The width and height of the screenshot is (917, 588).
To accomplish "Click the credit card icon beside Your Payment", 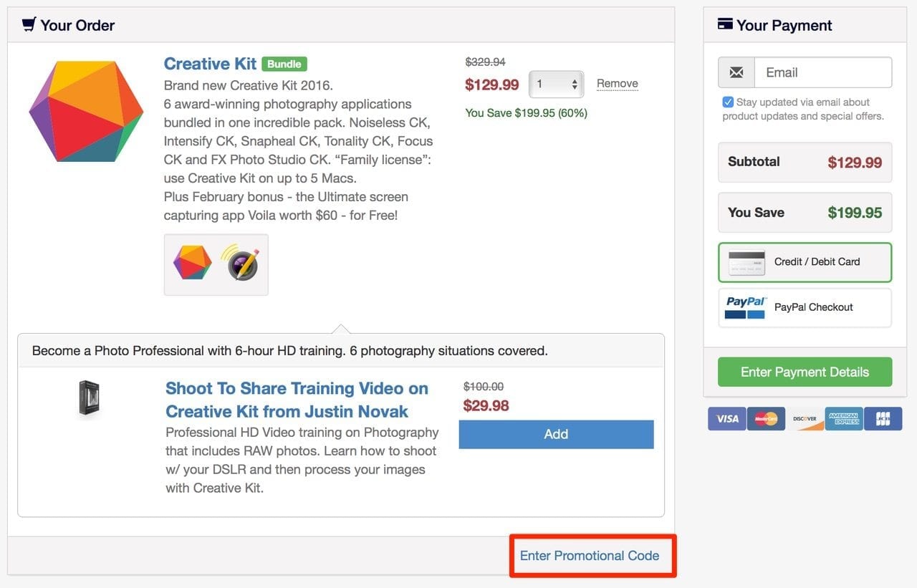I will click(x=725, y=24).
